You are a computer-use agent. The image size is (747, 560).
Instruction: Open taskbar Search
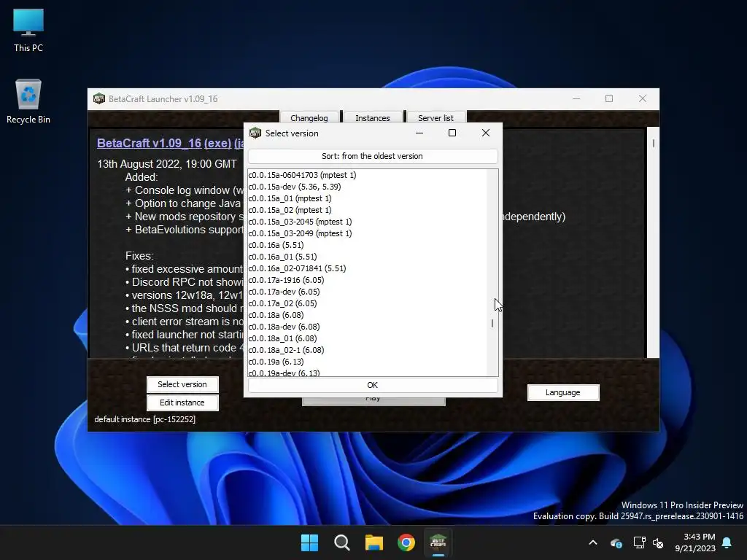click(341, 542)
